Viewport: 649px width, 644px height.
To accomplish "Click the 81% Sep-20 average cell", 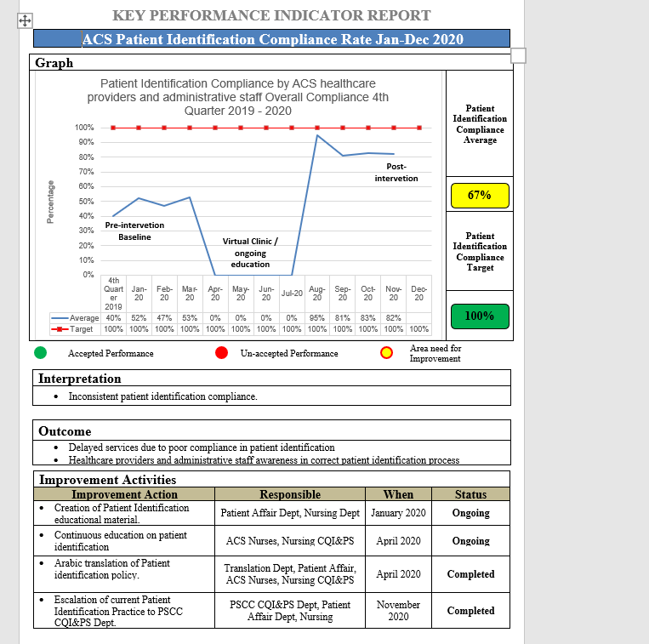I will point(342,318).
